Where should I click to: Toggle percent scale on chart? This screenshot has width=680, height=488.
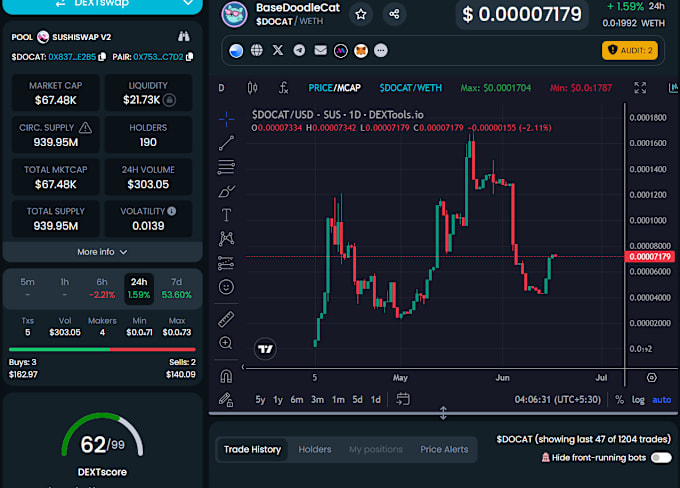pyautogui.click(x=620, y=400)
